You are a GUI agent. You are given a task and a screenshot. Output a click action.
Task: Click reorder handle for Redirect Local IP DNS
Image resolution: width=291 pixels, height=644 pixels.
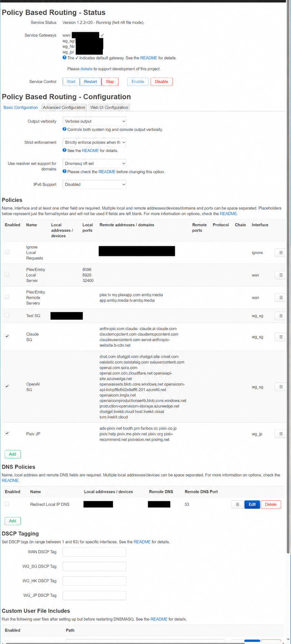click(x=237, y=504)
